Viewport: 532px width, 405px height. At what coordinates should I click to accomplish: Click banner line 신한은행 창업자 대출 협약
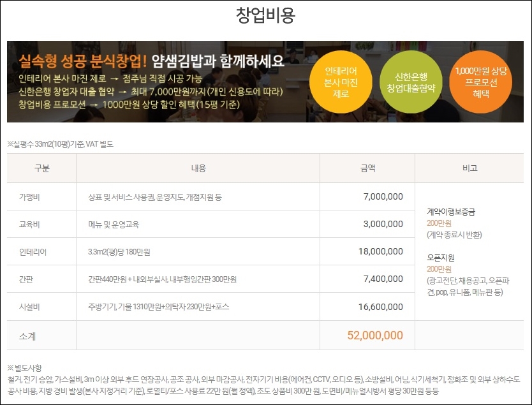(66, 92)
